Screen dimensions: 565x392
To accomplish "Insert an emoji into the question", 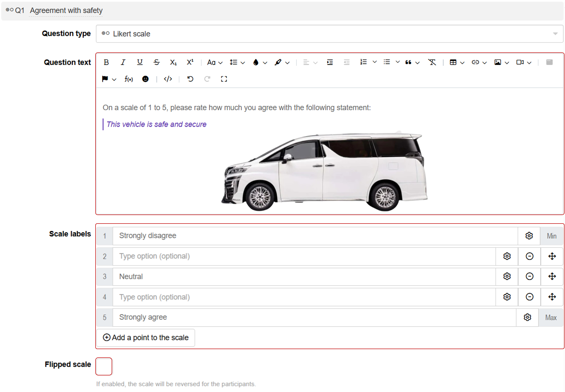I will point(145,79).
